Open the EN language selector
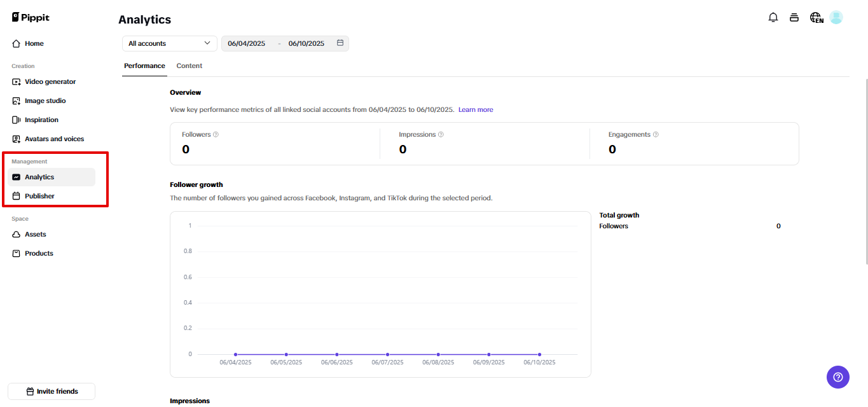 pyautogui.click(x=815, y=18)
